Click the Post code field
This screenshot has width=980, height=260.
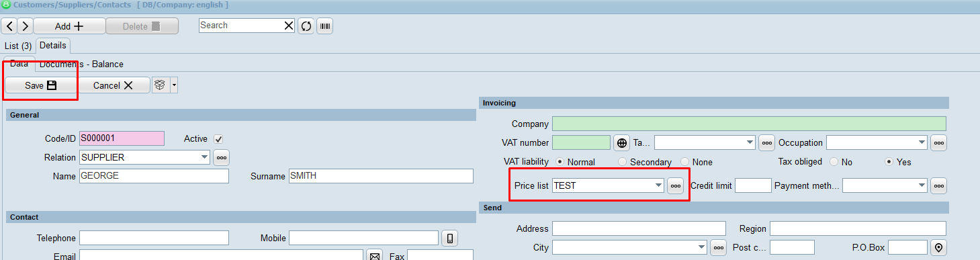pyautogui.click(x=792, y=247)
